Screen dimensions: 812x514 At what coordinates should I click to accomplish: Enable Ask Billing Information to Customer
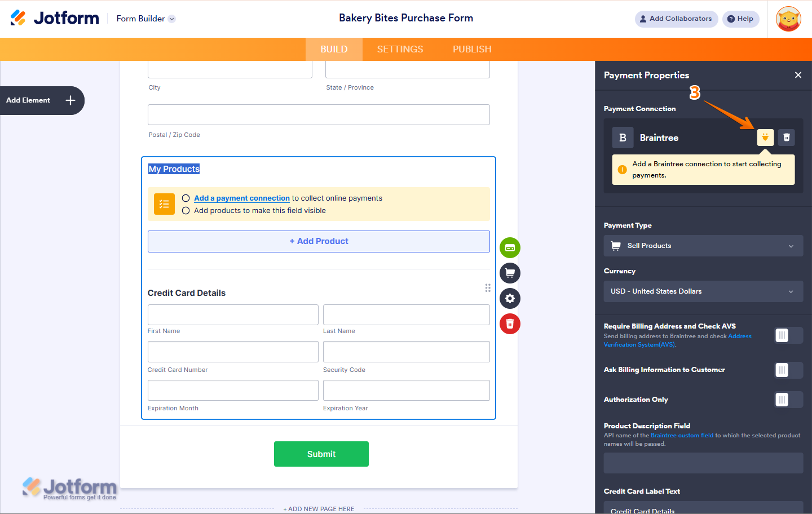[788, 370]
